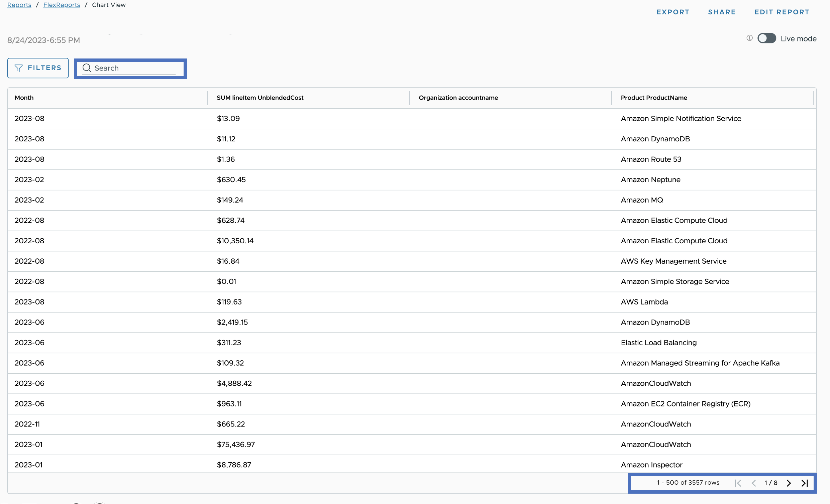This screenshot has width=830, height=504.
Task: Open the Reports breadcrumb link
Action: 19,5
